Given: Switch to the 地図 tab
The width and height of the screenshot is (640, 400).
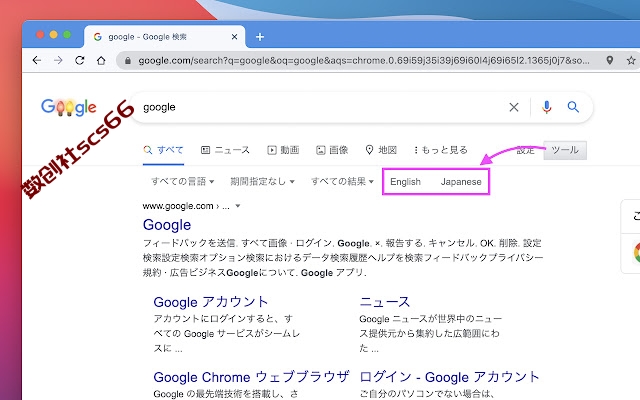Looking at the screenshot, I should pos(381,150).
